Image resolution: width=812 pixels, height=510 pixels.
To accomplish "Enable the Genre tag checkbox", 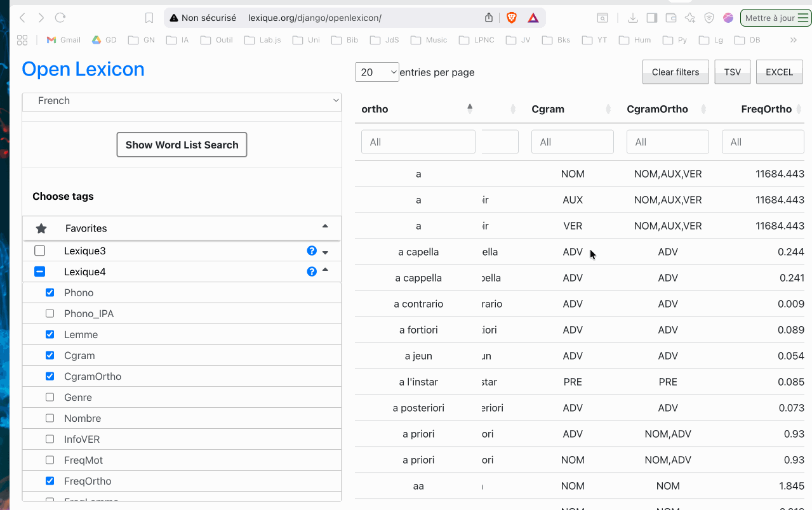I will click(x=50, y=397).
